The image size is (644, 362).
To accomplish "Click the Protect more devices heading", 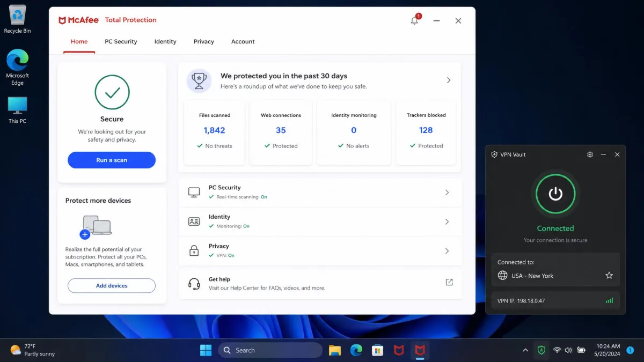I will [98, 201].
